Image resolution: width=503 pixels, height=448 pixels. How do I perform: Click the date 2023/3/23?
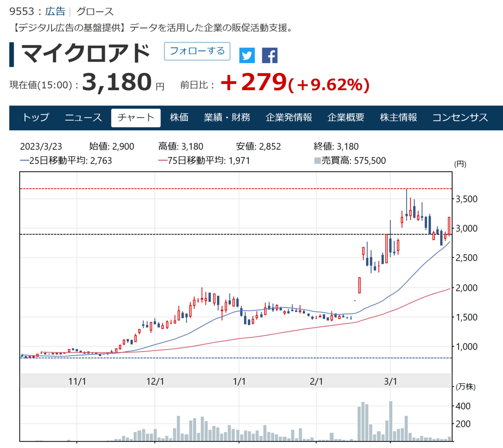coord(41,146)
